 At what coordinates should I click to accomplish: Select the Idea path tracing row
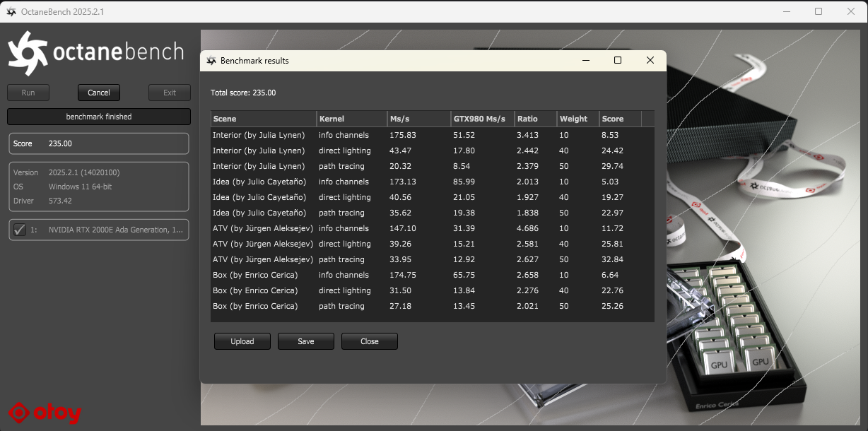coord(433,213)
